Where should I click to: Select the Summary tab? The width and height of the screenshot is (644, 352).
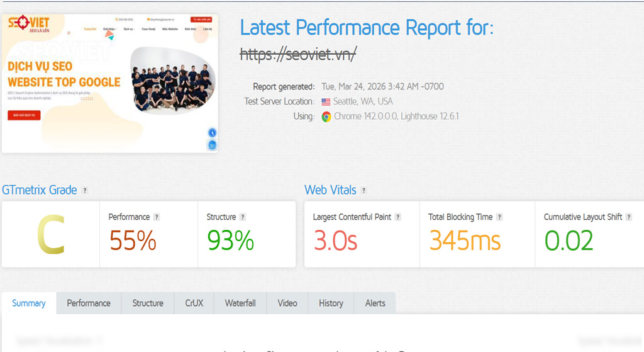29,303
